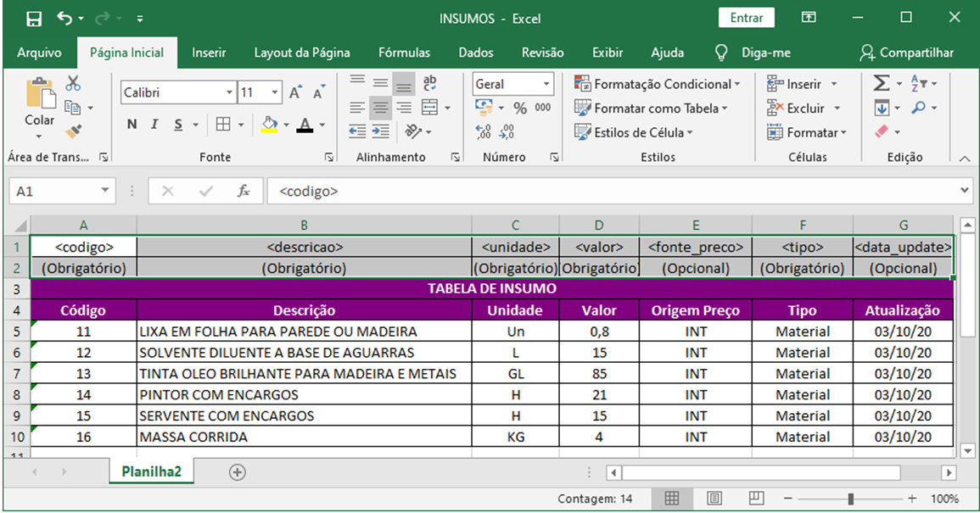Select the cell containing PINTOR COM ENCARGOS

(304, 394)
